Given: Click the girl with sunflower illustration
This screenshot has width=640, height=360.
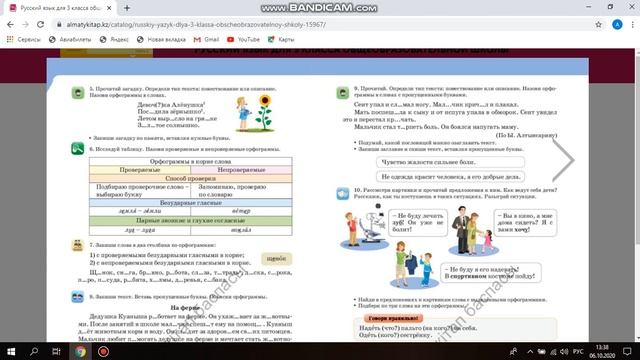Looking at the screenshot, I should click(255, 113).
